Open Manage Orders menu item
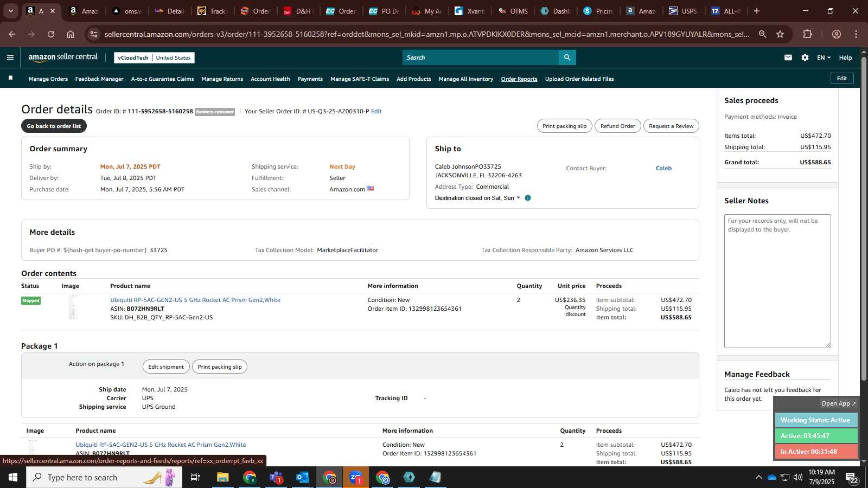Screen dimensions: 868x488 [48, 79]
